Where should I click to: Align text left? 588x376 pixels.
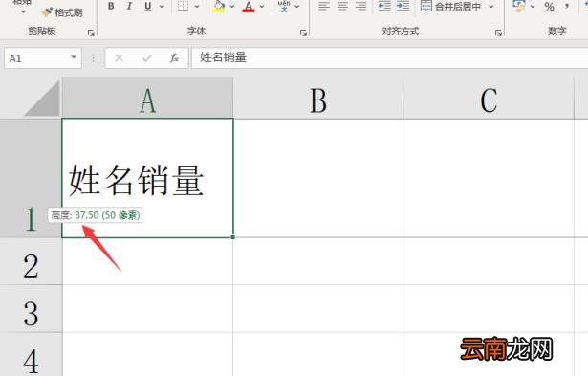[x=324, y=6]
